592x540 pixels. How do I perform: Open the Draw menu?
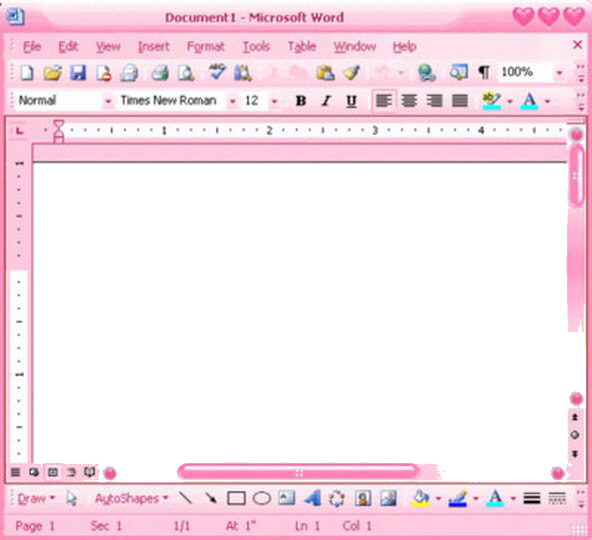36,498
